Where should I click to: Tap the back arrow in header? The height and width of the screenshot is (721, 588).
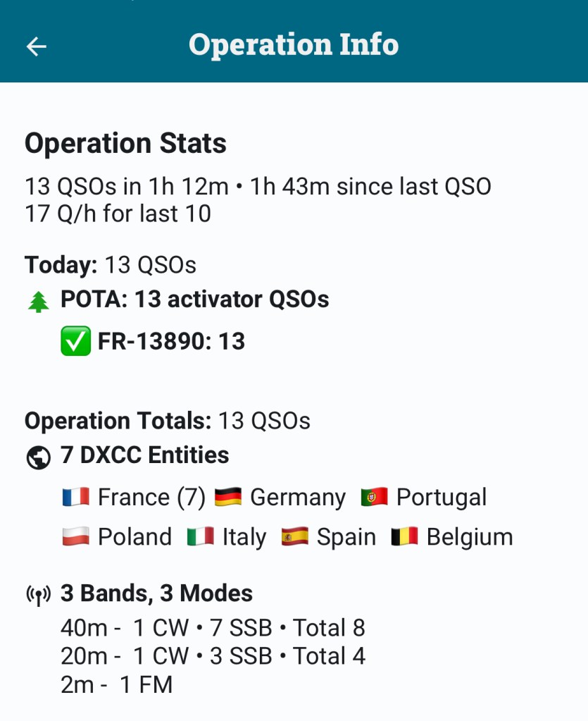(x=36, y=46)
